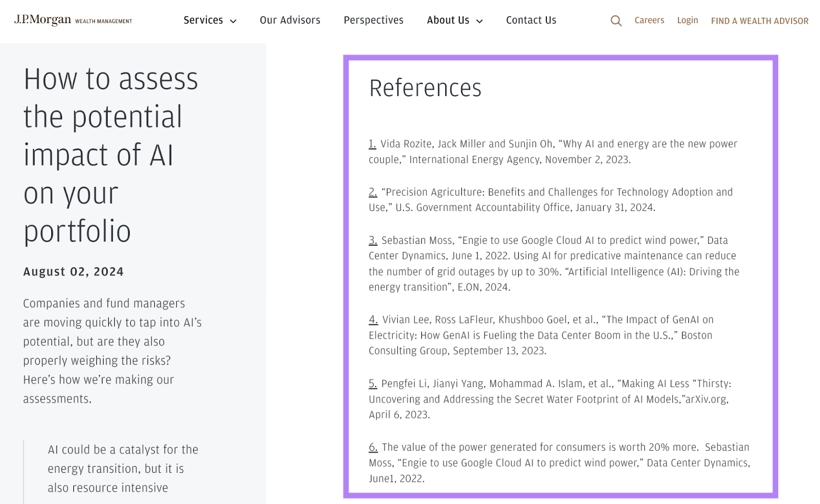Open reference 1 about AI and energy
The width and height of the screenshot is (820, 504).
[372, 144]
